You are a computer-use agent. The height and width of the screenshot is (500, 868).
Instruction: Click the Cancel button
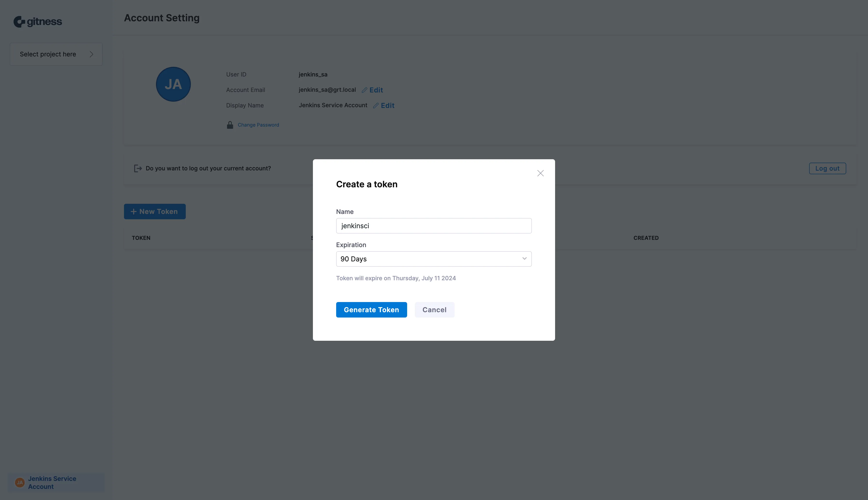pos(434,310)
